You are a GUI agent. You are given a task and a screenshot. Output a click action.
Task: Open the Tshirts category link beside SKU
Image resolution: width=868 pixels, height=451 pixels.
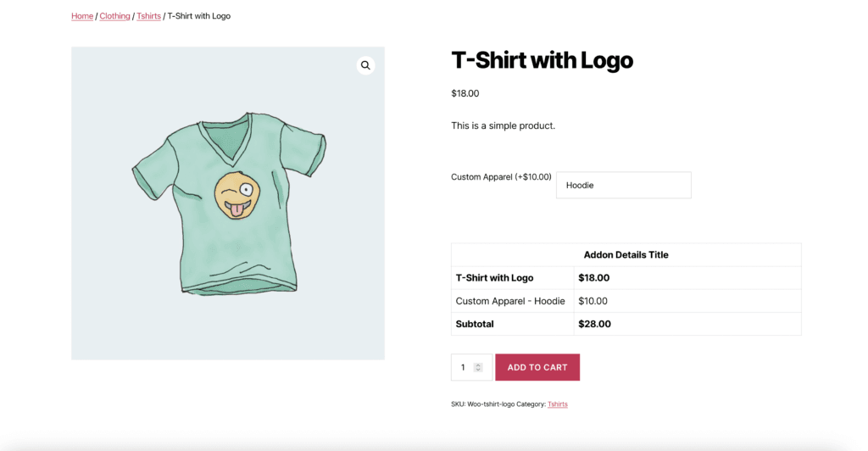(x=558, y=404)
